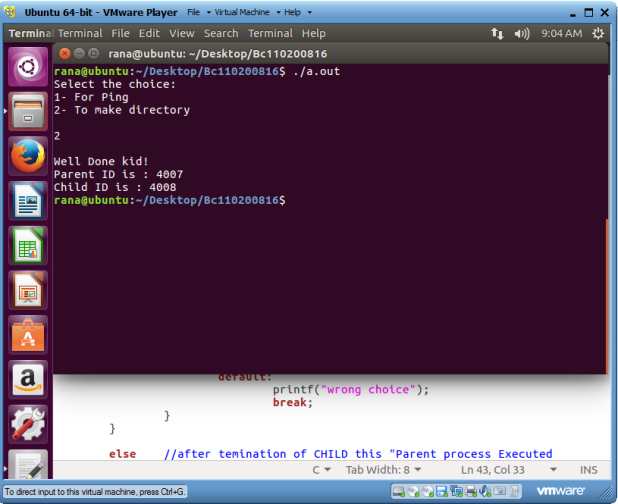Screen dimensions: 618x504
Task: Open the Amazon launcher icon
Action: tap(28, 379)
